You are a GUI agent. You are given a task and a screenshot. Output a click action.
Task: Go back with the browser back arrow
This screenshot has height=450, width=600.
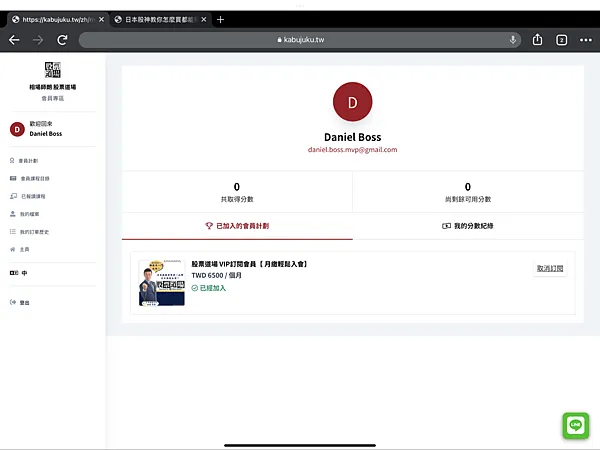click(x=14, y=40)
